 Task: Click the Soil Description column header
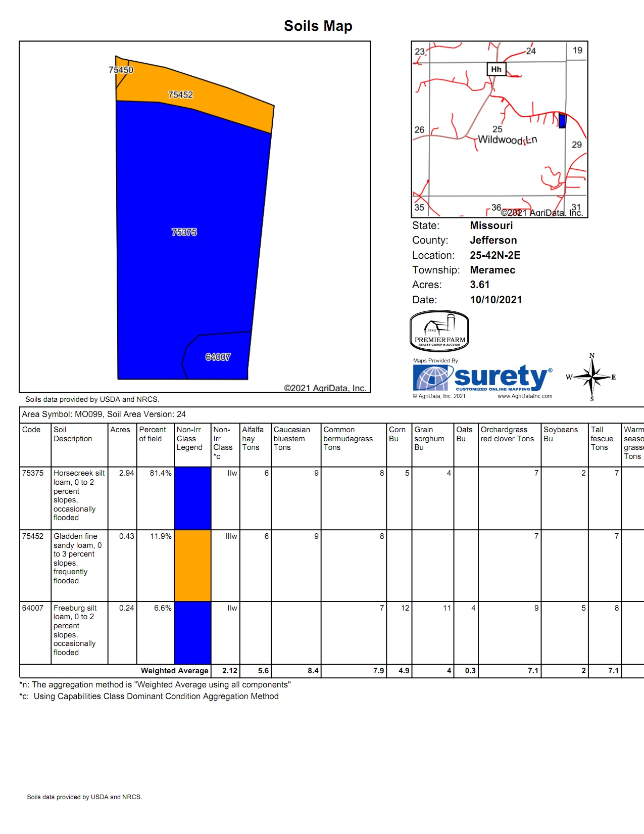pyautogui.click(x=73, y=434)
